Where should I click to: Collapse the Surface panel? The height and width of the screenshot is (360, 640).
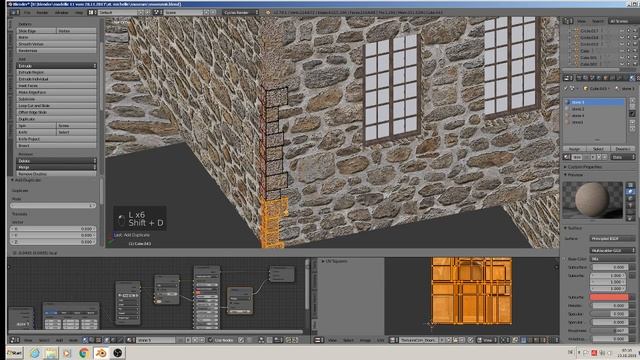point(574,228)
